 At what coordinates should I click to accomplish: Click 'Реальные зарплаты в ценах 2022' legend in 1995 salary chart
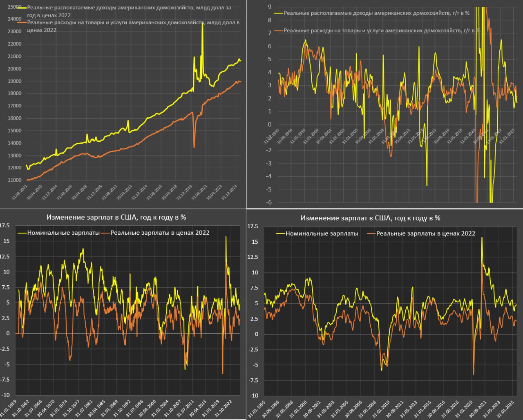[x=421, y=233]
